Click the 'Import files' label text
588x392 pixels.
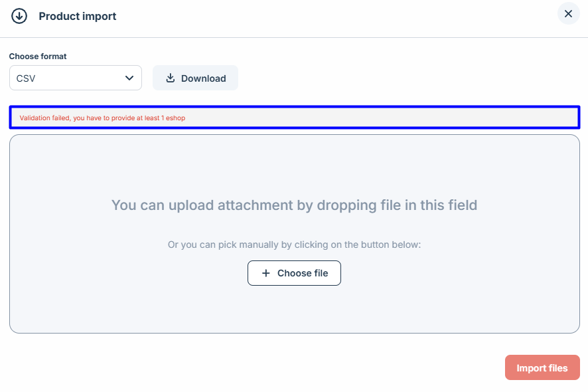[x=542, y=368]
